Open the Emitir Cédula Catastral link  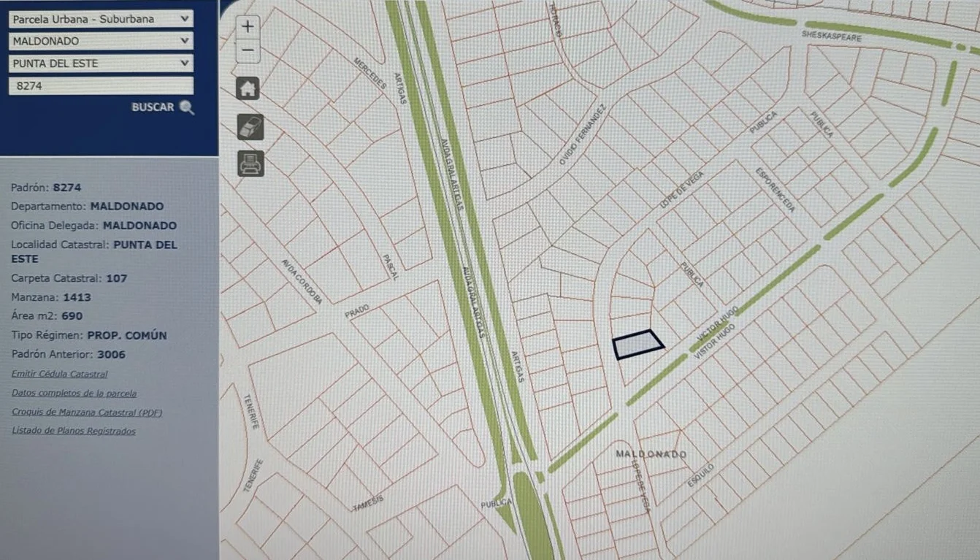[59, 374]
